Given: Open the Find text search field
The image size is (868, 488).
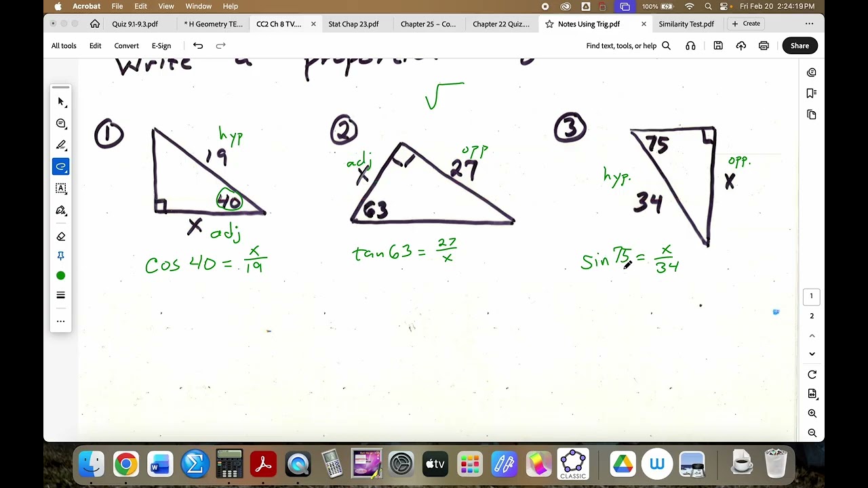Looking at the screenshot, I should tap(629, 45).
